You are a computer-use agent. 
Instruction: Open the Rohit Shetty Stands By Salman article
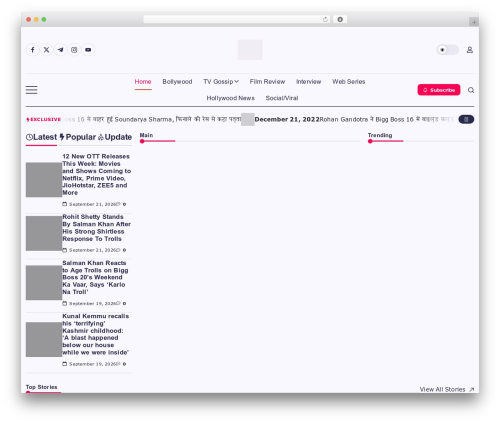point(96,228)
